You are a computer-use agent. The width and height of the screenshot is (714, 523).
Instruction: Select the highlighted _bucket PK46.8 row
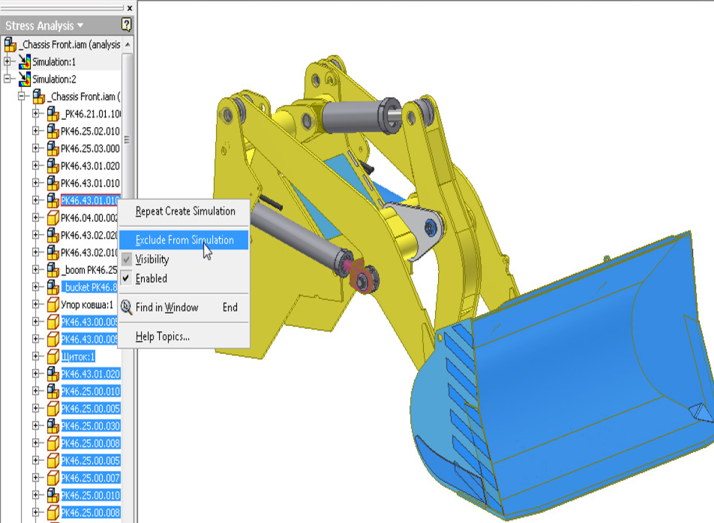89,287
